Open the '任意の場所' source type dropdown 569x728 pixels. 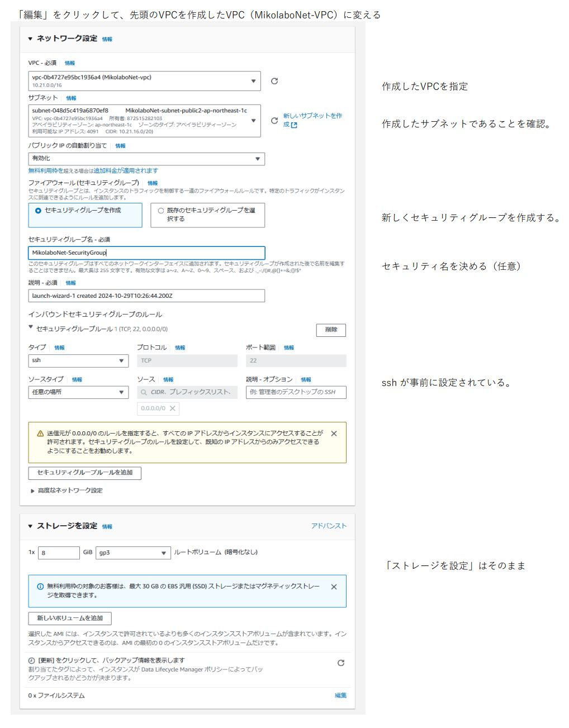coord(78,392)
